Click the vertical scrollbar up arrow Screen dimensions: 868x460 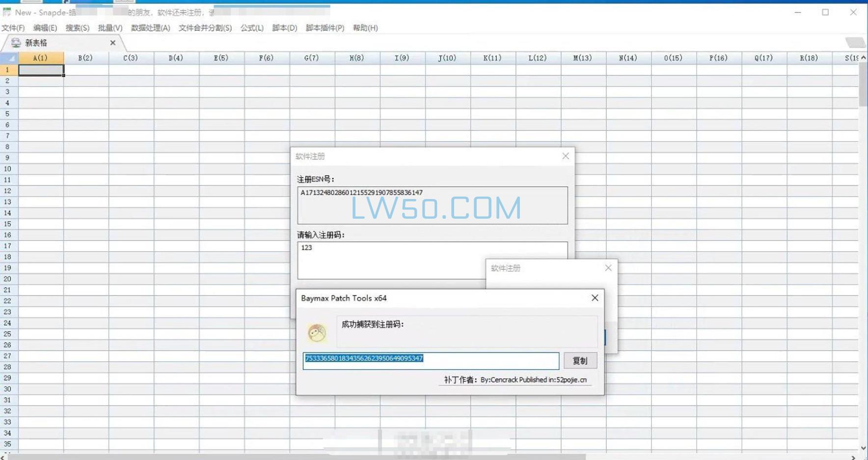pos(863,58)
